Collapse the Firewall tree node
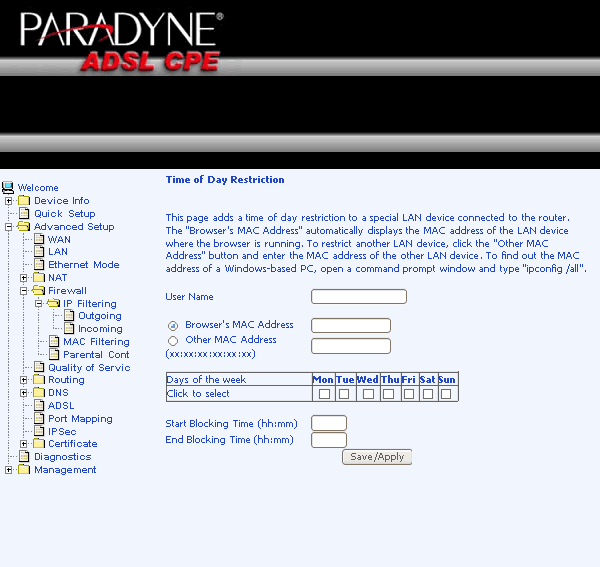This screenshot has width=600, height=567. 24,291
